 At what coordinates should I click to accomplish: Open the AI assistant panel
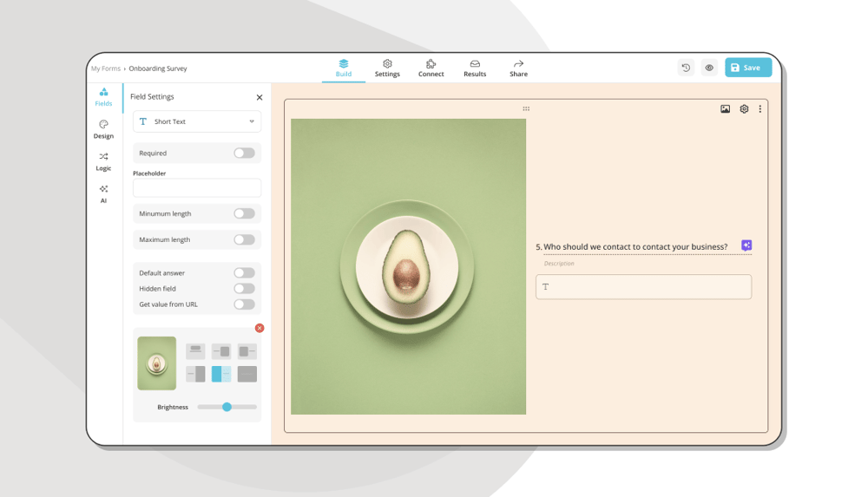(103, 193)
